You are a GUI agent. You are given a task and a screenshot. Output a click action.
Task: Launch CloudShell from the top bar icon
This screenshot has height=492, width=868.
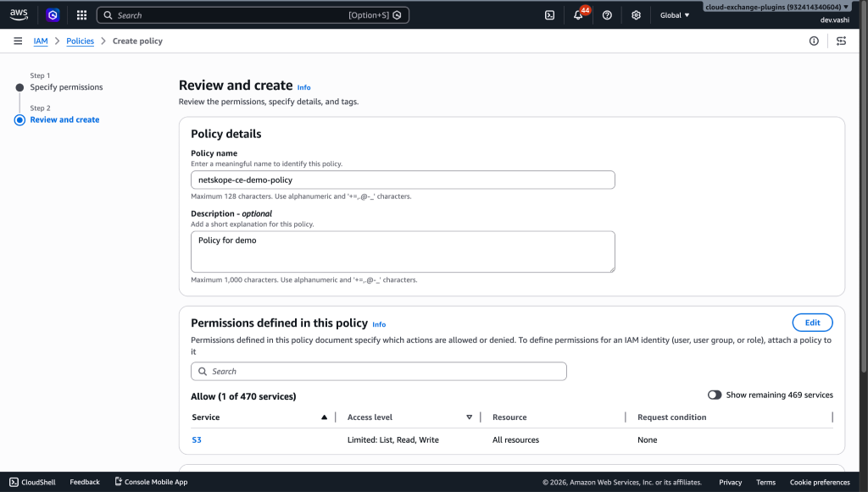click(x=549, y=15)
